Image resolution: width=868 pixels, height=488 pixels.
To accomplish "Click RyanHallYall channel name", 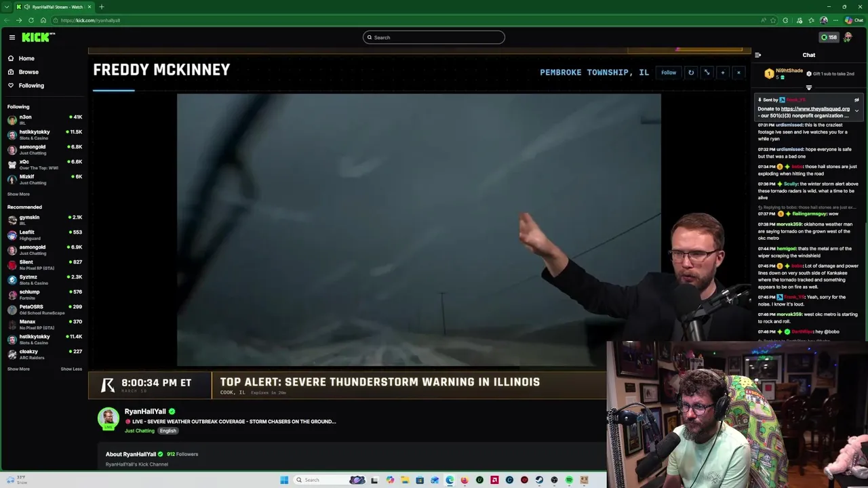I will 145,411.
